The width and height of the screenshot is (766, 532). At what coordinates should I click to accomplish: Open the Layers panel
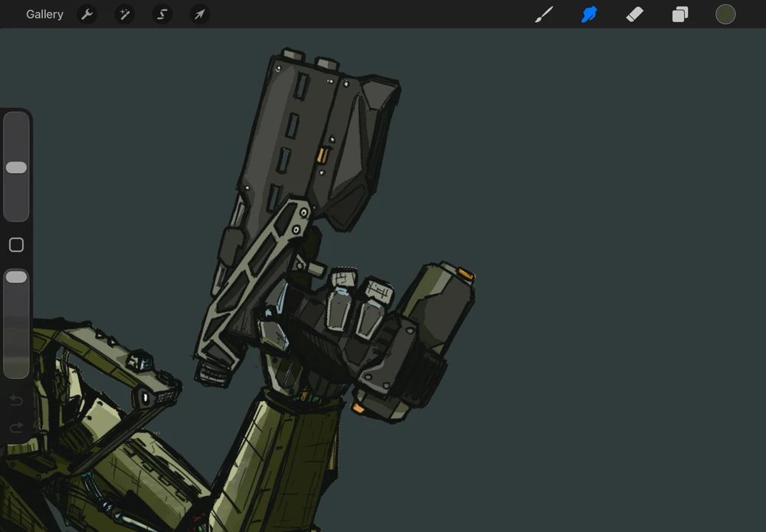coord(680,15)
